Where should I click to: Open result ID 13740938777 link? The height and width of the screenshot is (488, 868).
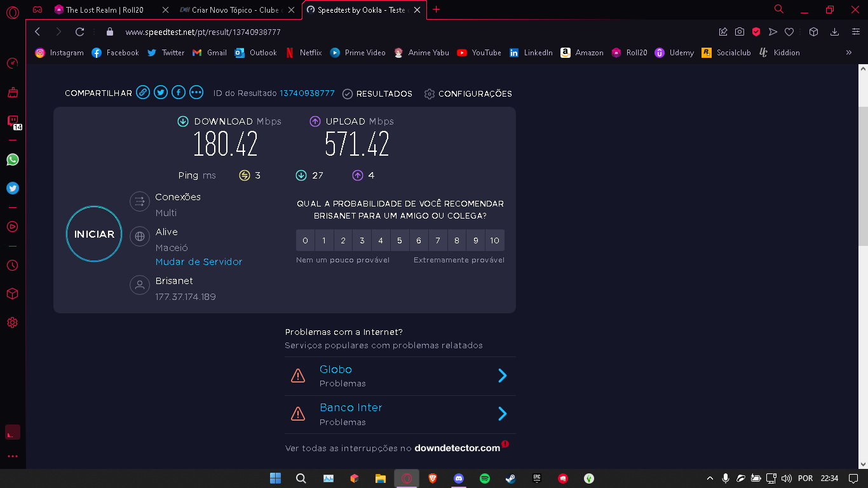(307, 93)
